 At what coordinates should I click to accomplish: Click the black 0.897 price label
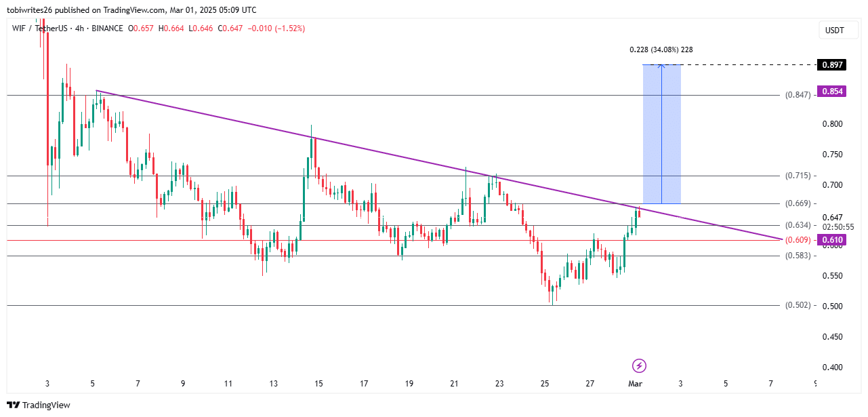(x=831, y=65)
